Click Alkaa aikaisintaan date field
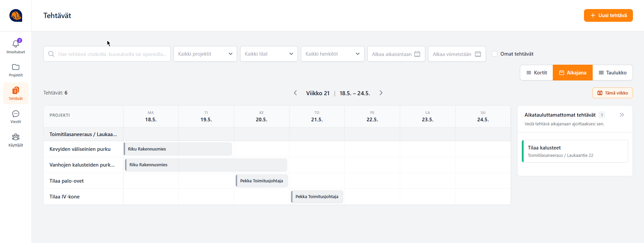 [x=396, y=54]
